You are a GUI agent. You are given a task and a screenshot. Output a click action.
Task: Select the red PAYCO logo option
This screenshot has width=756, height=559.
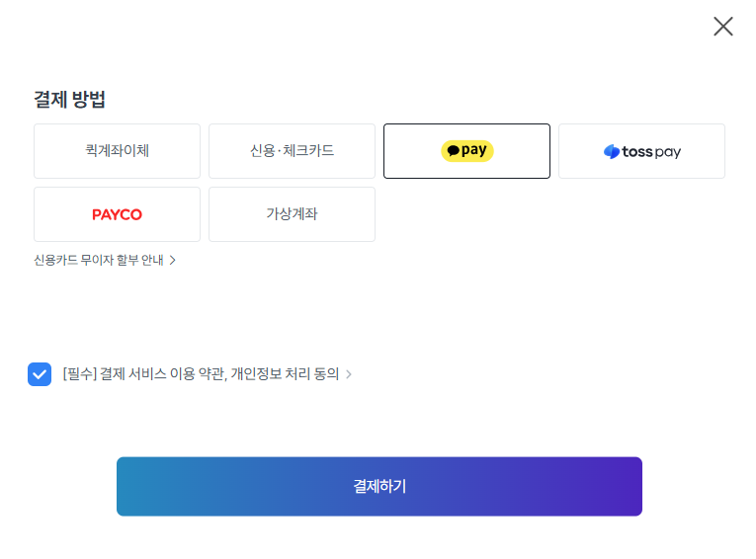coord(117,214)
